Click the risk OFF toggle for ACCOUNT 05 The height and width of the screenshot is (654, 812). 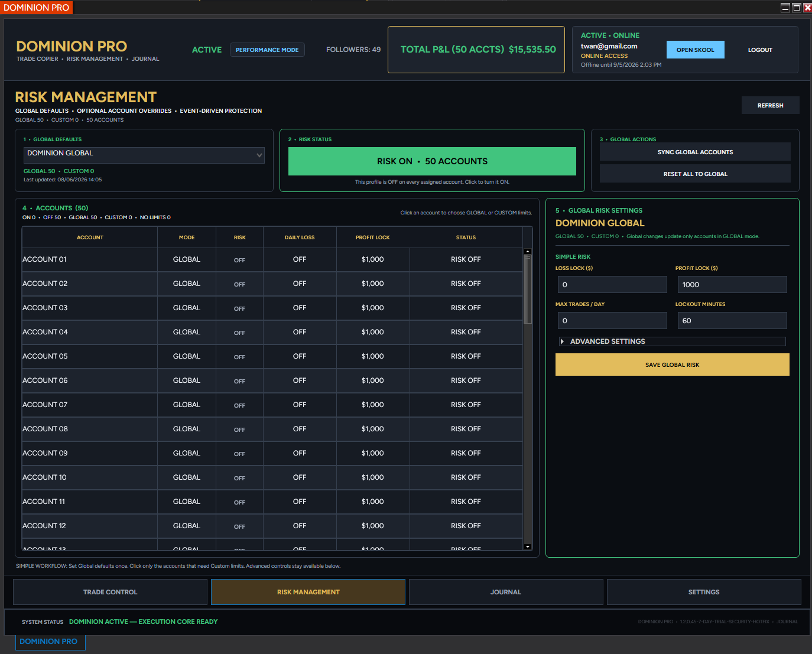point(239,357)
